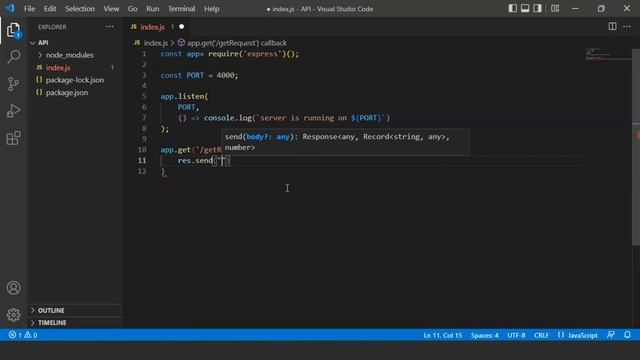The height and width of the screenshot is (360, 640).
Task: Open the feedback icon in status bar
Action: tap(611, 335)
